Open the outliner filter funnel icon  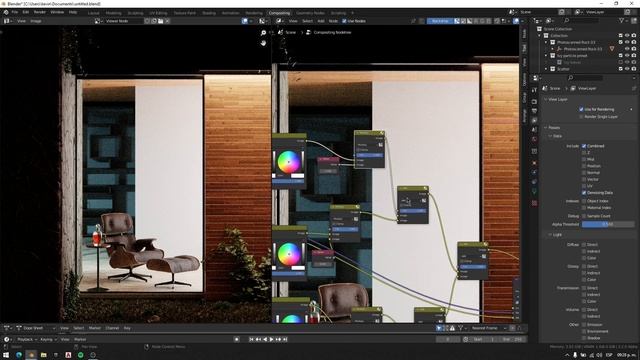click(622, 20)
